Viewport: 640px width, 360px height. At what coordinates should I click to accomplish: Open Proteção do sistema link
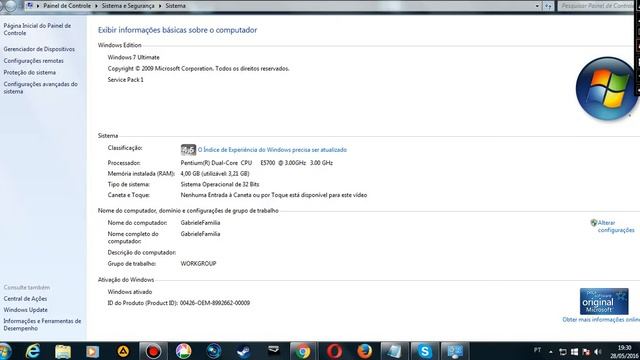(x=29, y=73)
